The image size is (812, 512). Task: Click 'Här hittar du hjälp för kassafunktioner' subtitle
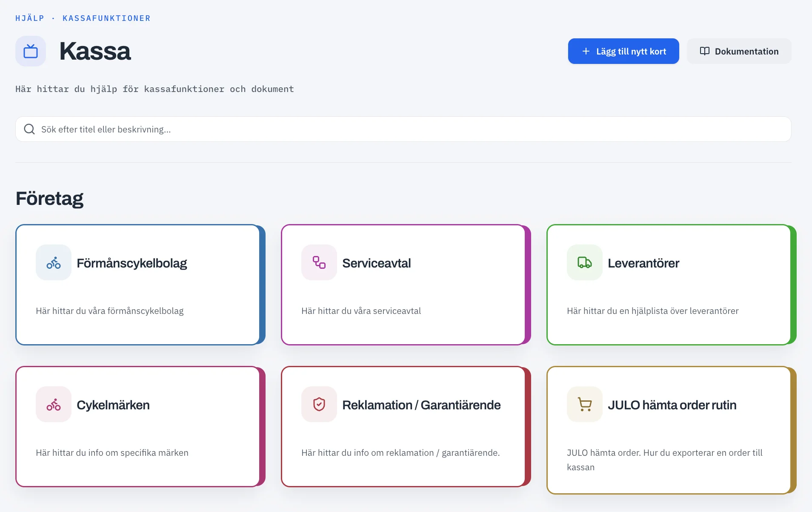pyautogui.click(x=154, y=89)
